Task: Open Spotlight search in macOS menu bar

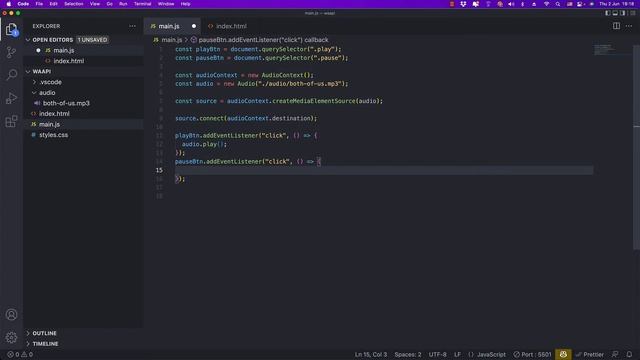Action: [x=558, y=4]
